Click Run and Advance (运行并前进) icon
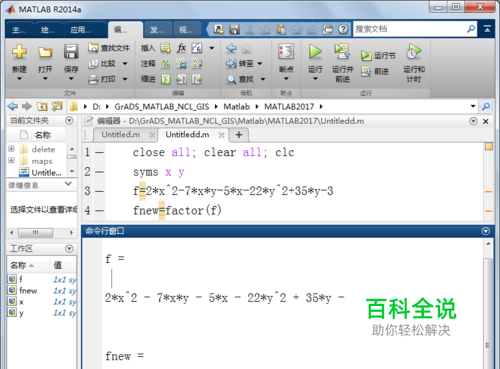This screenshot has height=369, width=500. point(342,51)
